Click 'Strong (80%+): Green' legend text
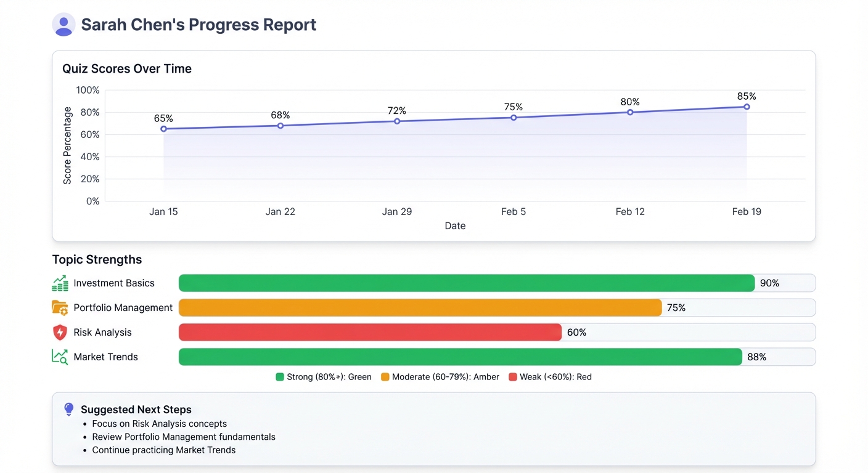 (329, 377)
